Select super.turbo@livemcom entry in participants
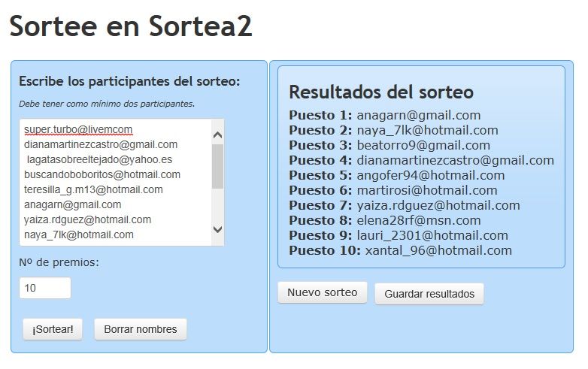Screen dimensions: 588x369 [78, 129]
